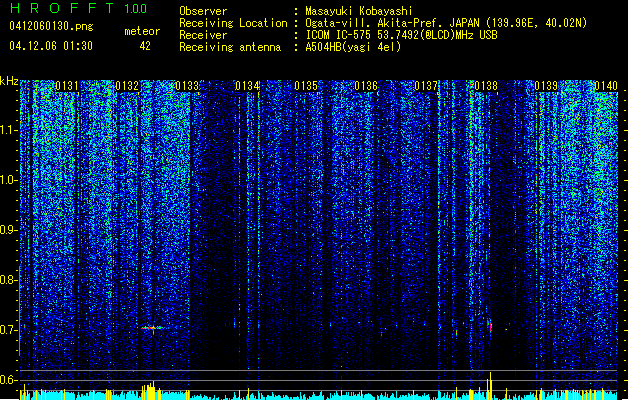629x400 pixels.
Task: Select the filename 0412060130.png
Action: (x=51, y=26)
